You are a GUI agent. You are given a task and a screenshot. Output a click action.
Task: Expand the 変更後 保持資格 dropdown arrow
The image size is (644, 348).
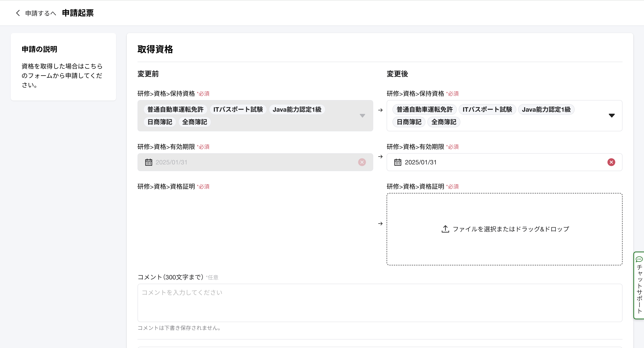coord(612,115)
